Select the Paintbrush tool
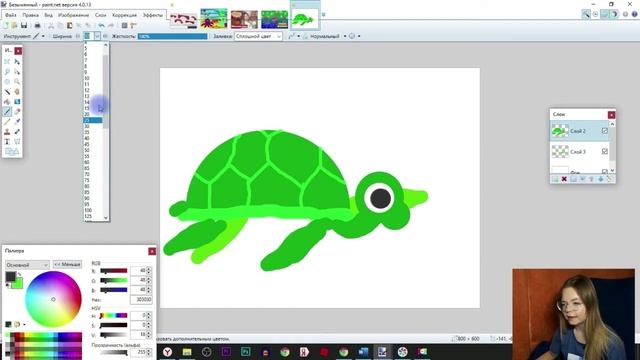 tap(7, 111)
